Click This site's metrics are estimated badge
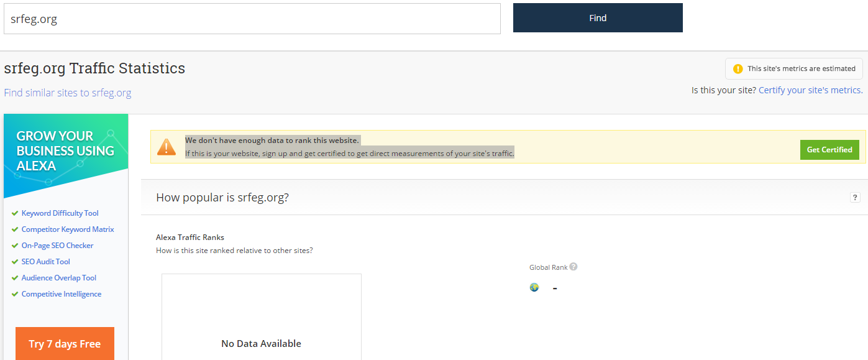The height and width of the screenshot is (360, 868). click(x=794, y=68)
